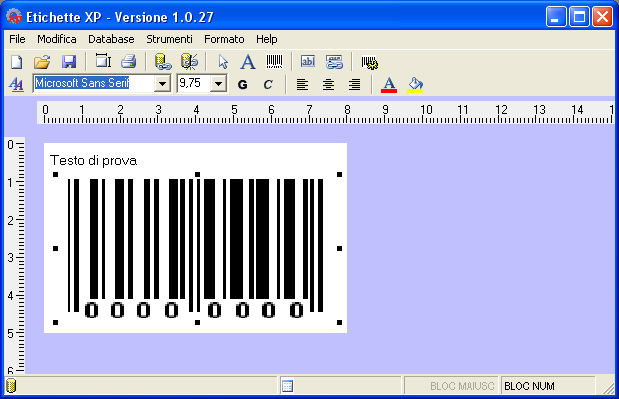
Task: Toggle italic (C) formatting
Action: (x=268, y=84)
